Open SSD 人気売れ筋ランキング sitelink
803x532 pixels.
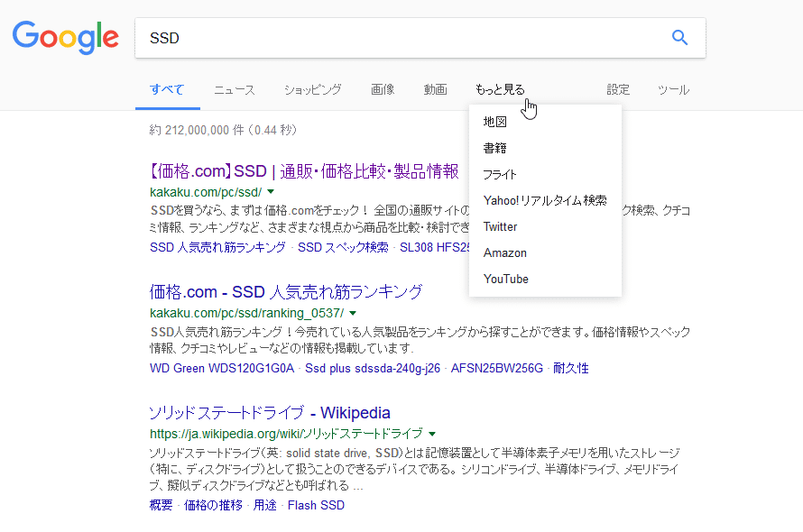click(x=217, y=247)
